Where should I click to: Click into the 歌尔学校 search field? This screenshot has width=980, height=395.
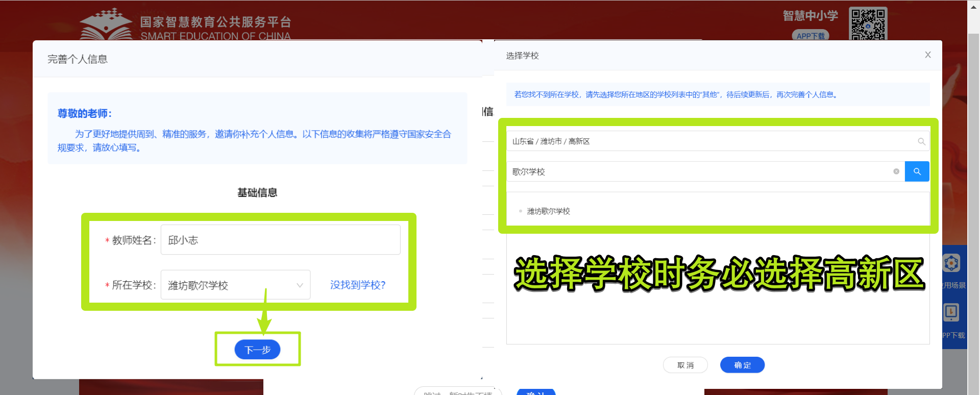[x=699, y=171]
